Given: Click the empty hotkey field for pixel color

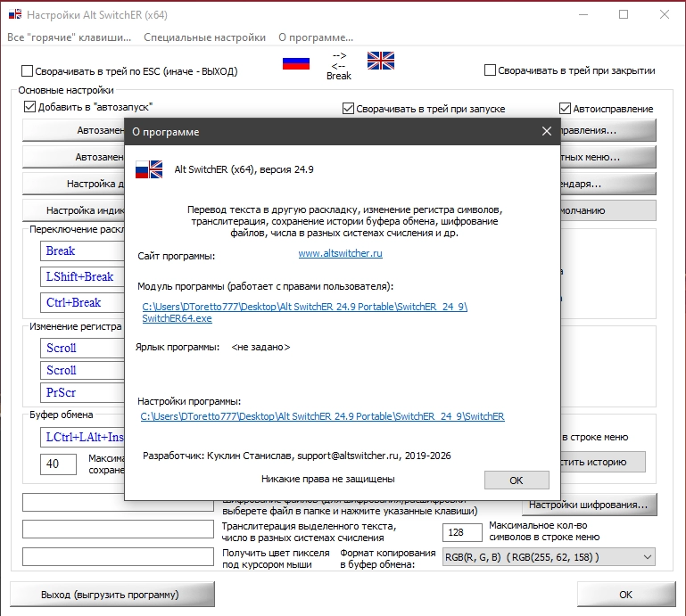Looking at the screenshot, I should 118,556.
